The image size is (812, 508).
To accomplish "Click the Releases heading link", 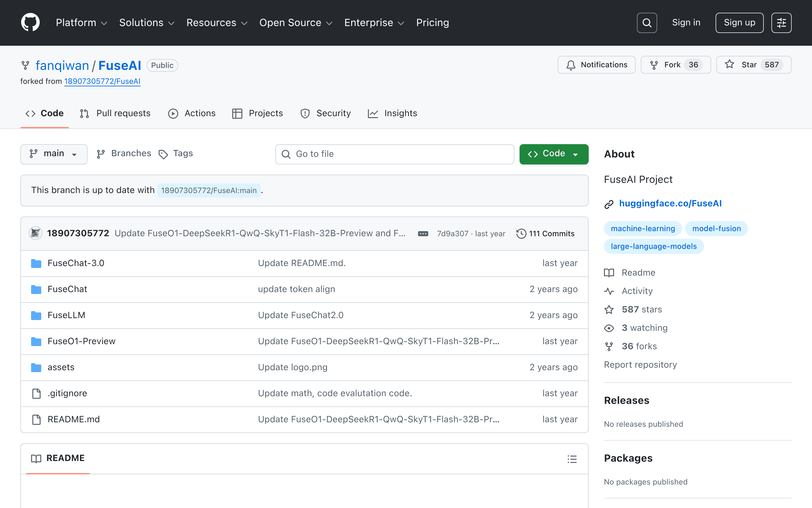I will click(626, 400).
